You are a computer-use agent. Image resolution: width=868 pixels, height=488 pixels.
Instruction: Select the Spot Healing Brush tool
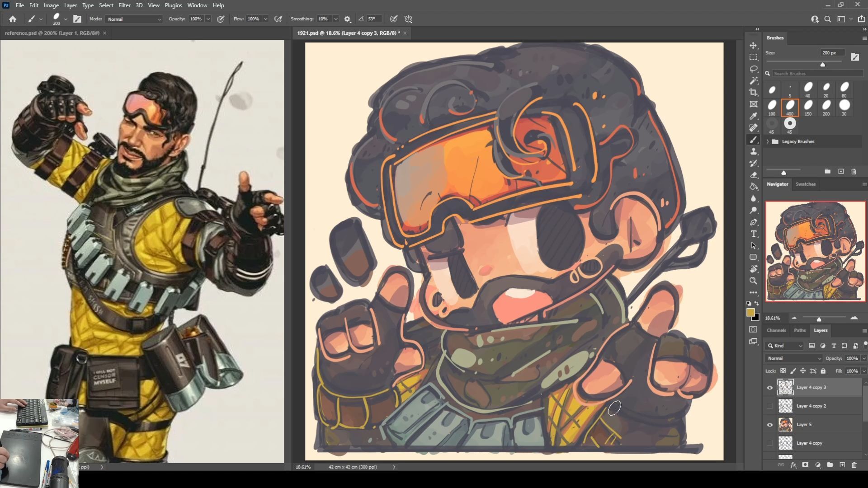[x=753, y=128]
